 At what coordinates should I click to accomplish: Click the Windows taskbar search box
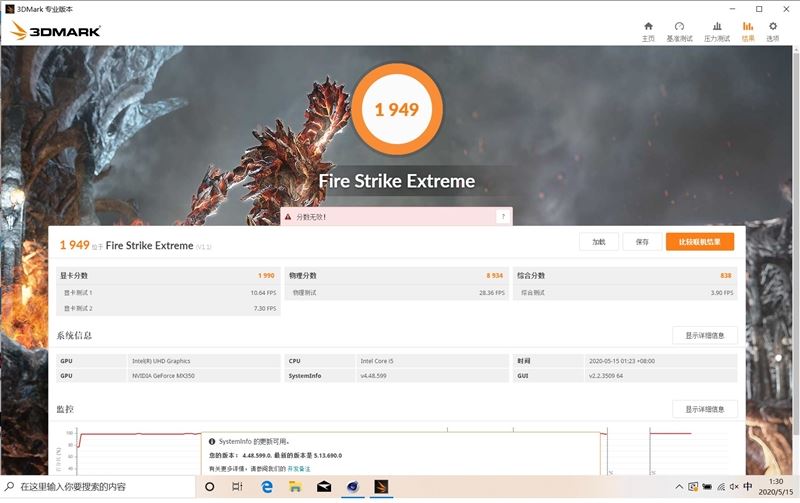pos(98,487)
